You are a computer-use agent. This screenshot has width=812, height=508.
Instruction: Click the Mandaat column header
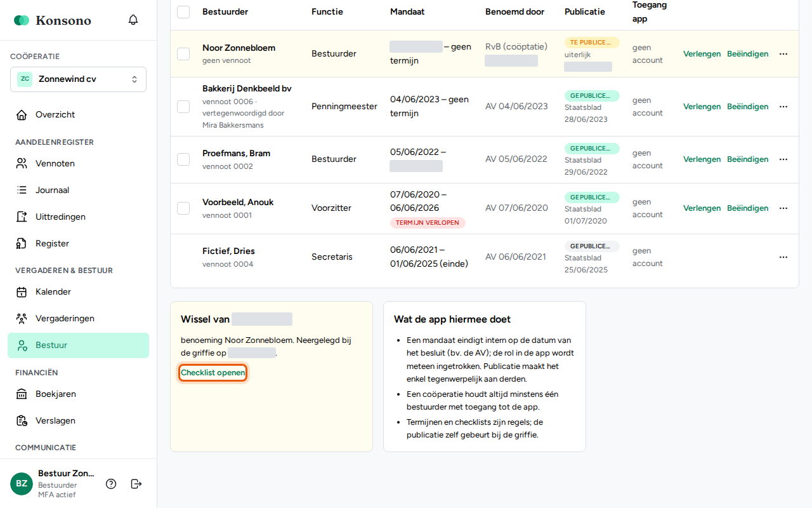pyautogui.click(x=407, y=12)
